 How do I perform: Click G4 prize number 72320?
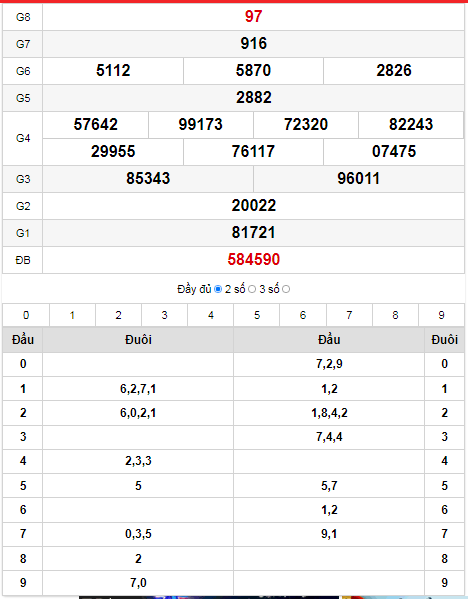click(x=306, y=125)
